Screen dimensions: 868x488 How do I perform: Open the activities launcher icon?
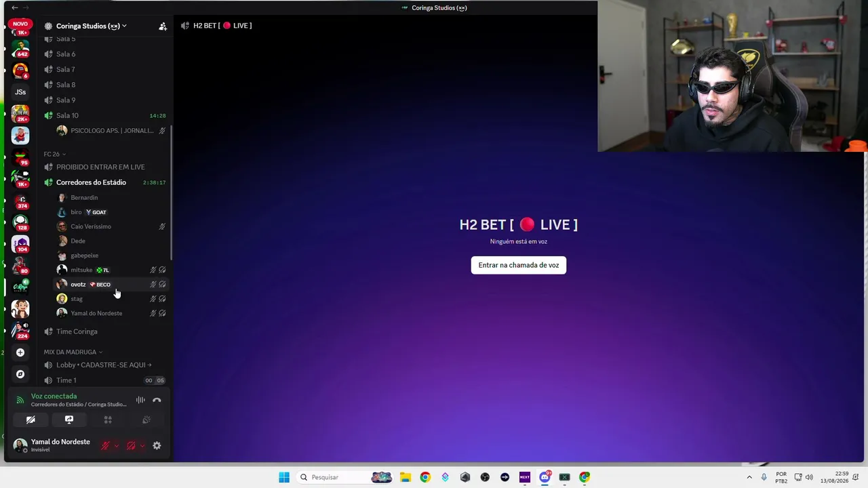point(108,420)
